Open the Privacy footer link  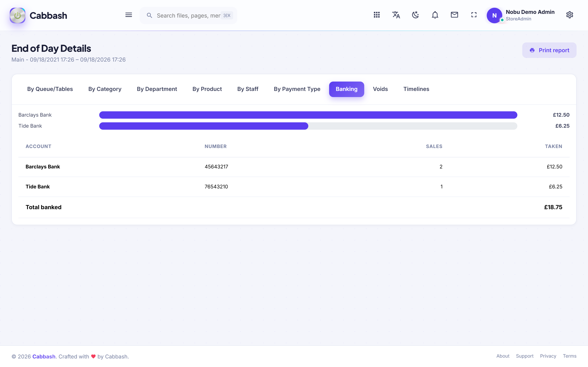[x=548, y=356]
